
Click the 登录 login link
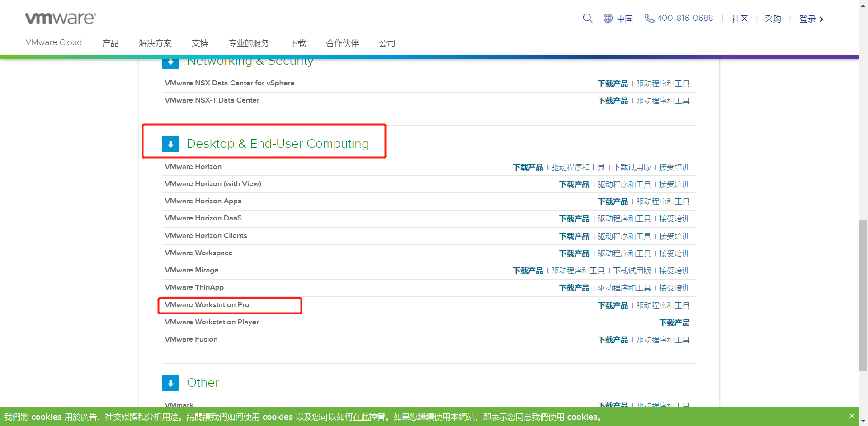click(811, 19)
